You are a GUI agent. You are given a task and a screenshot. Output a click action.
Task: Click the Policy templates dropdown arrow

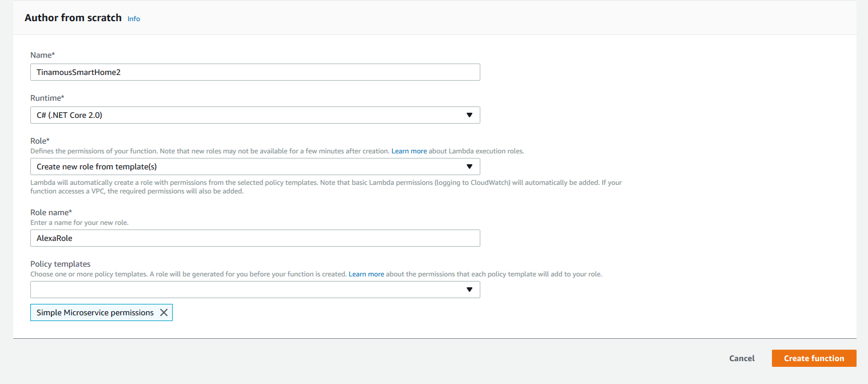point(469,290)
